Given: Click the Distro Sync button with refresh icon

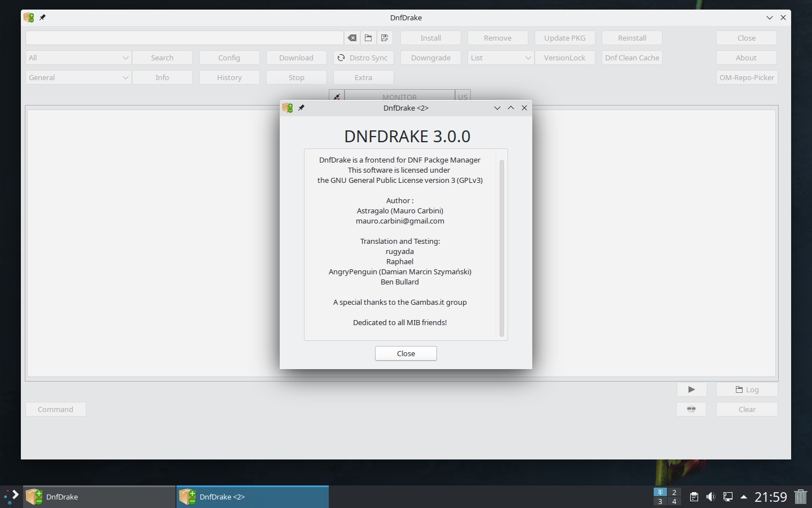Looking at the screenshot, I should pyautogui.click(x=363, y=58).
